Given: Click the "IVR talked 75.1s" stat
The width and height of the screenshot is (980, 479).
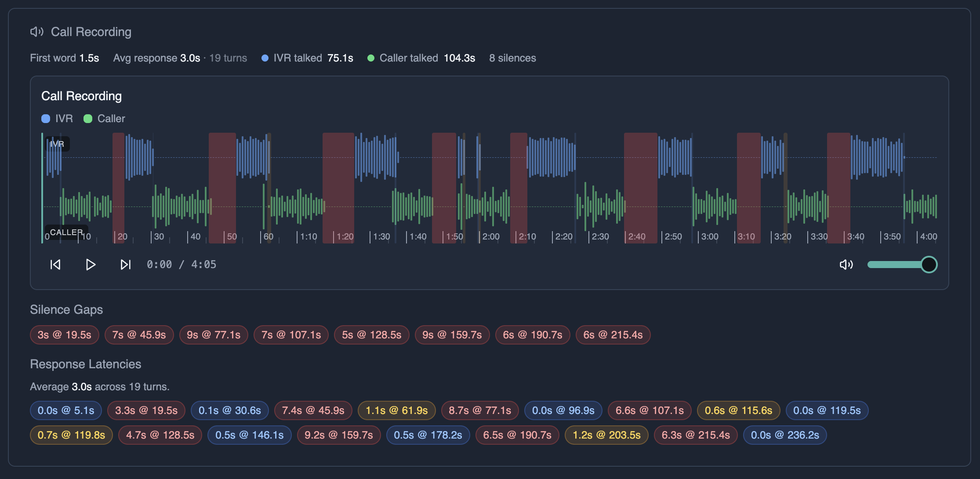Looking at the screenshot, I should click(307, 58).
